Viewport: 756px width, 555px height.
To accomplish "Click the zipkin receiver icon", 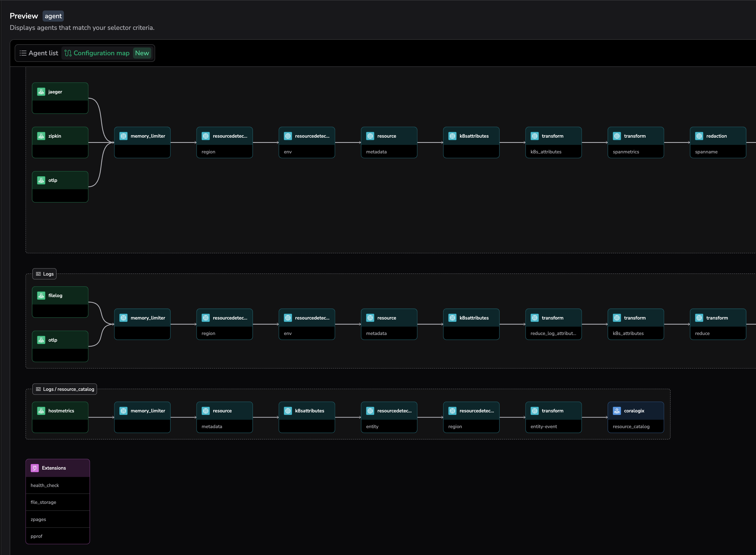I will [x=41, y=136].
